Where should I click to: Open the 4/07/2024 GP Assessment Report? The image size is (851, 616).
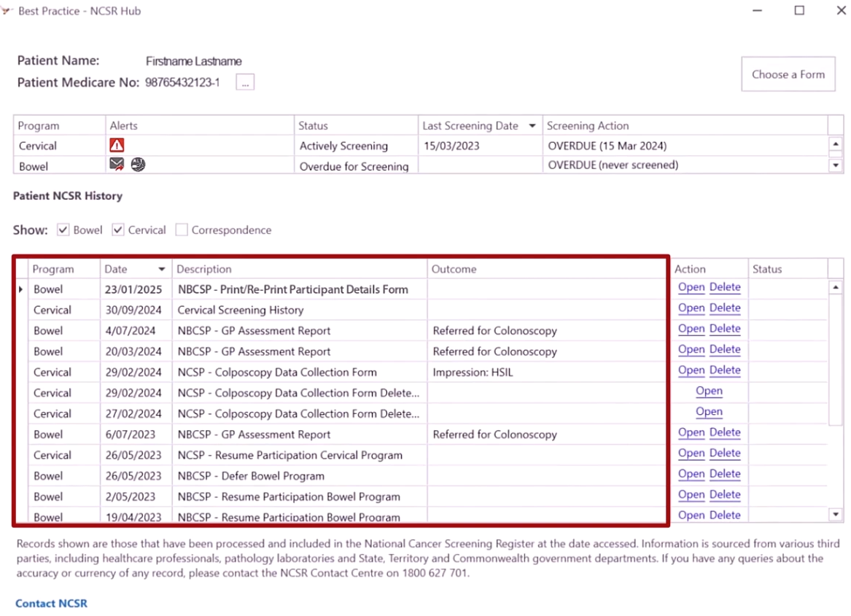[691, 328]
